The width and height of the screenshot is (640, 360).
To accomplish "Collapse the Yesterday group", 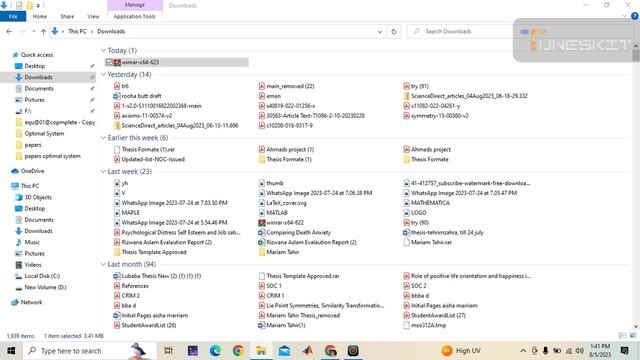I will (103, 75).
